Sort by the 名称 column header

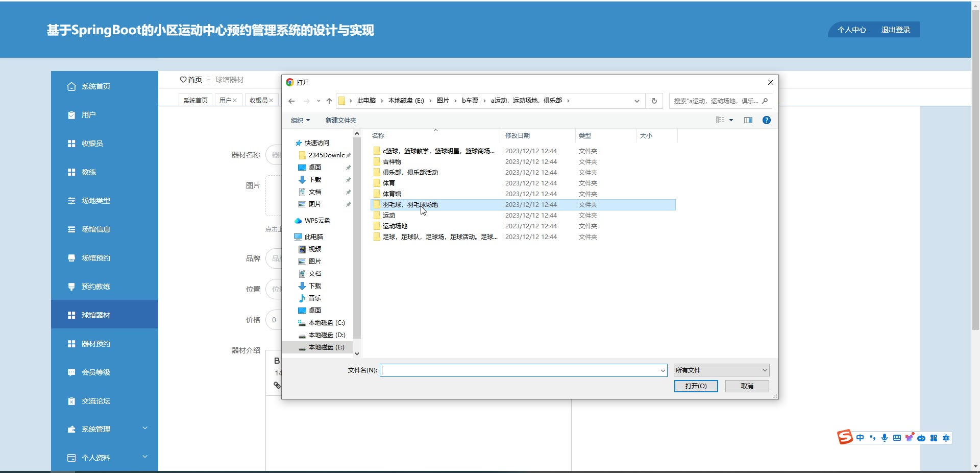435,136
